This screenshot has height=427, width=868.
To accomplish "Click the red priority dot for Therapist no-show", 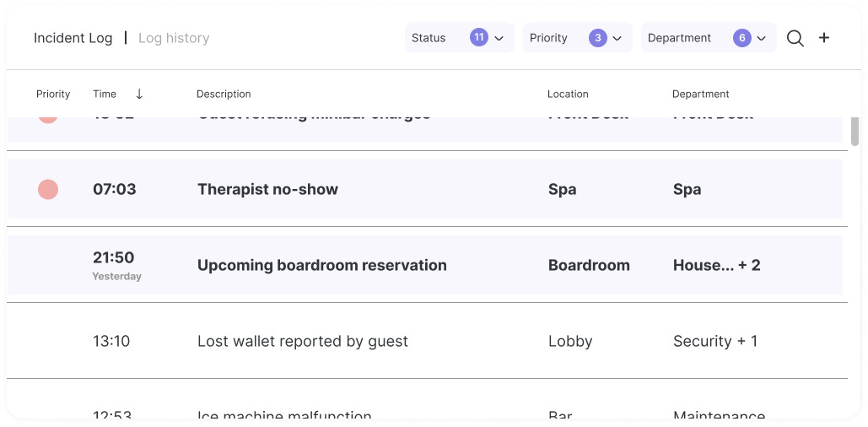I will pyautogui.click(x=48, y=189).
